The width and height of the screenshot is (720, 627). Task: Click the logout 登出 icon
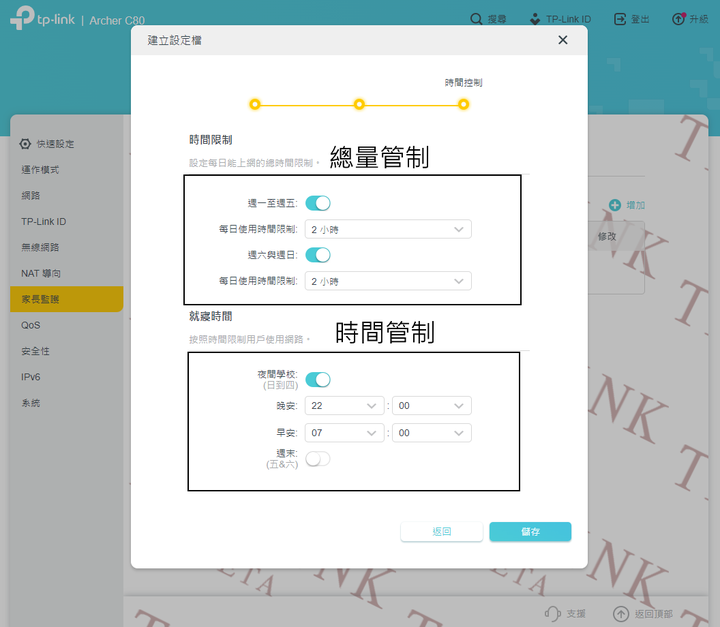click(620, 19)
